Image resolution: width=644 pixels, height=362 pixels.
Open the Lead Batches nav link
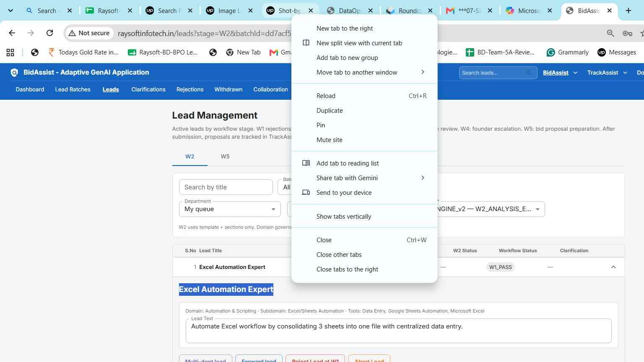pos(73,89)
